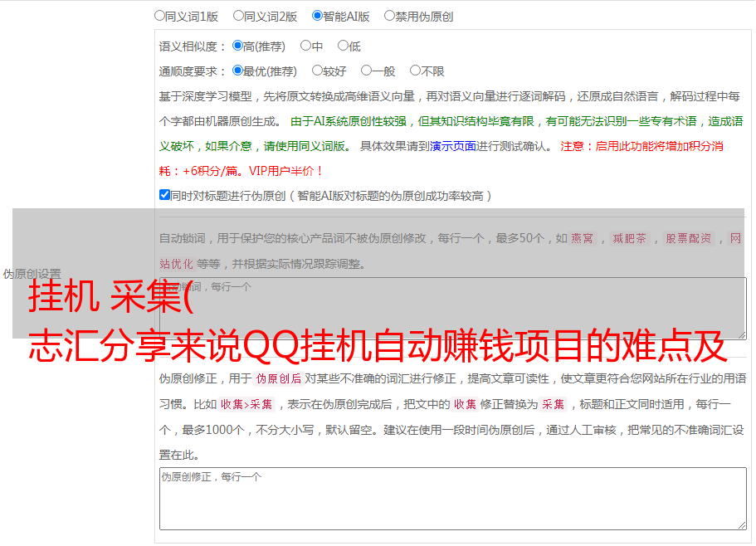Set 语义相似度 to 高(推荐)
756x546 pixels.
pos(237,46)
